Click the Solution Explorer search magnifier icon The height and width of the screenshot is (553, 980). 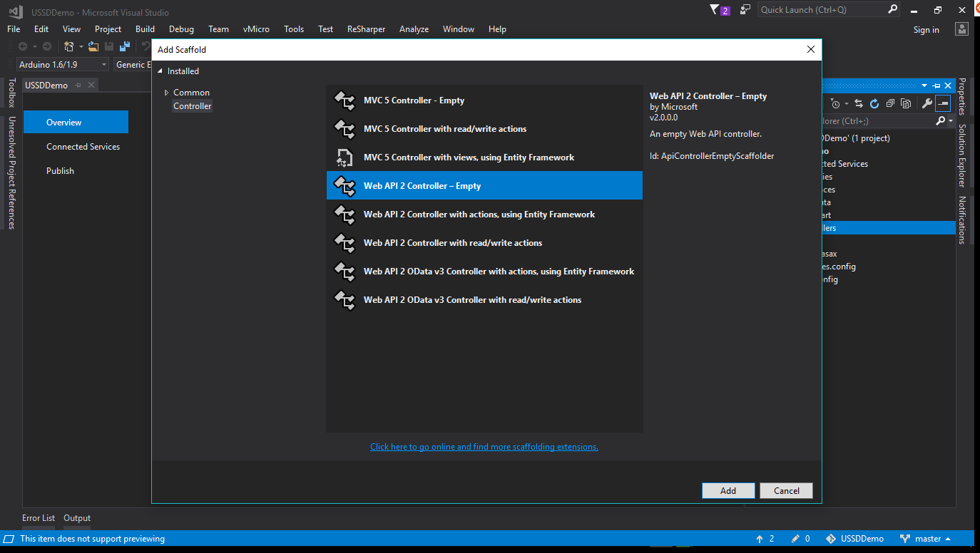click(940, 121)
